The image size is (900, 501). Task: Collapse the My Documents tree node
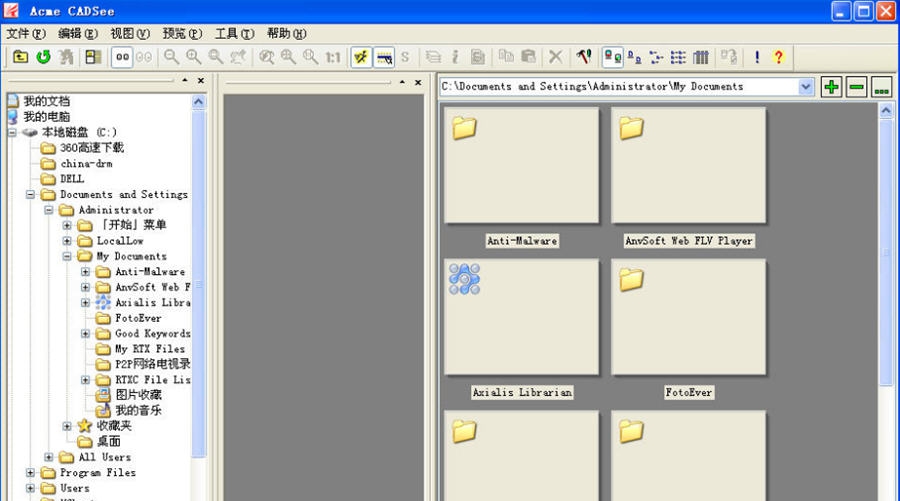[x=67, y=257]
